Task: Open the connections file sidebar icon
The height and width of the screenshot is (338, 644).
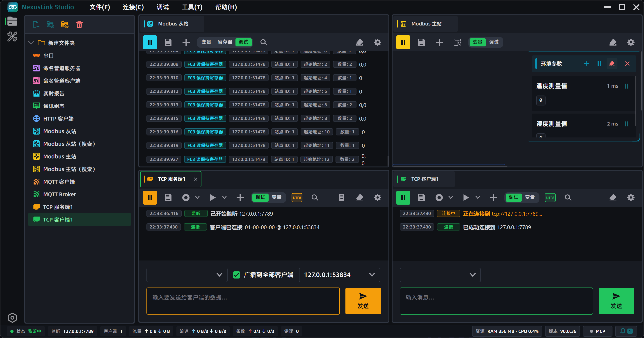Action: click(12, 21)
